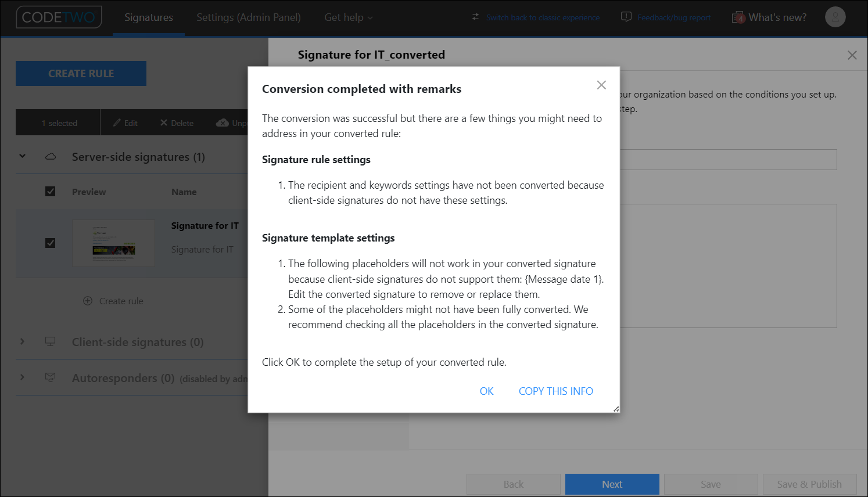Viewport: 868px width, 497px height.
Task: Click the Signature for IT preview thumbnail
Action: tap(113, 243)
